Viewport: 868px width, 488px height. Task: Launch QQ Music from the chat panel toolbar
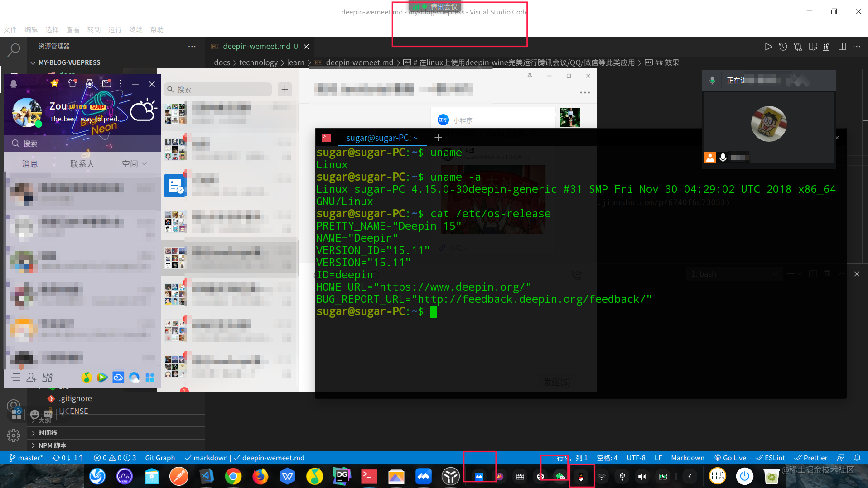pos(87,377)
